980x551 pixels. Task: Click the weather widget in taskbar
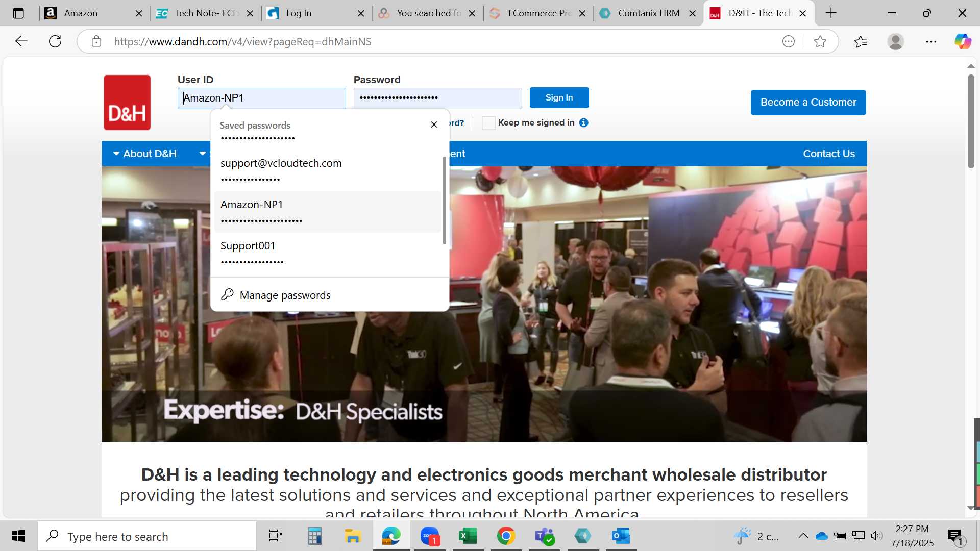point(757,536)
